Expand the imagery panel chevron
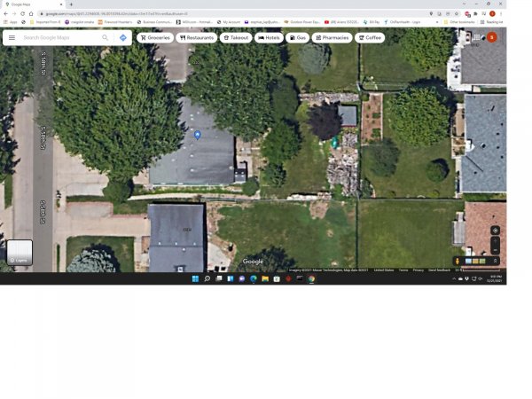Screen dimensions: 532x399 (x=495, y=261)
